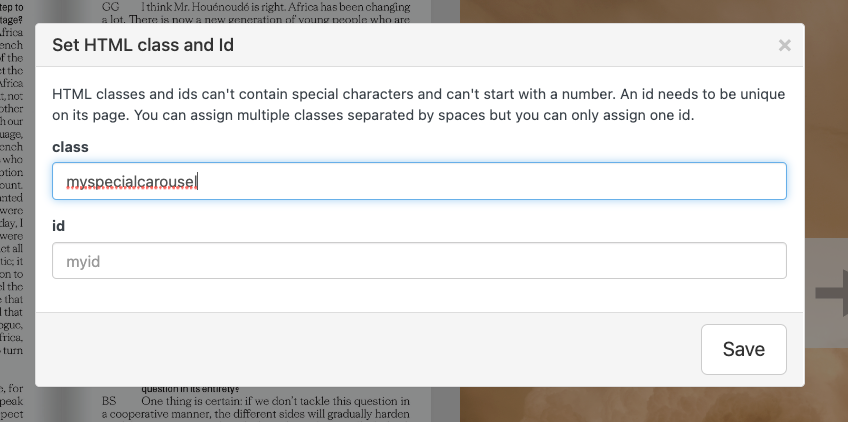Click the GG interview text at top
The image size is (848, 422).
point(270,12)
